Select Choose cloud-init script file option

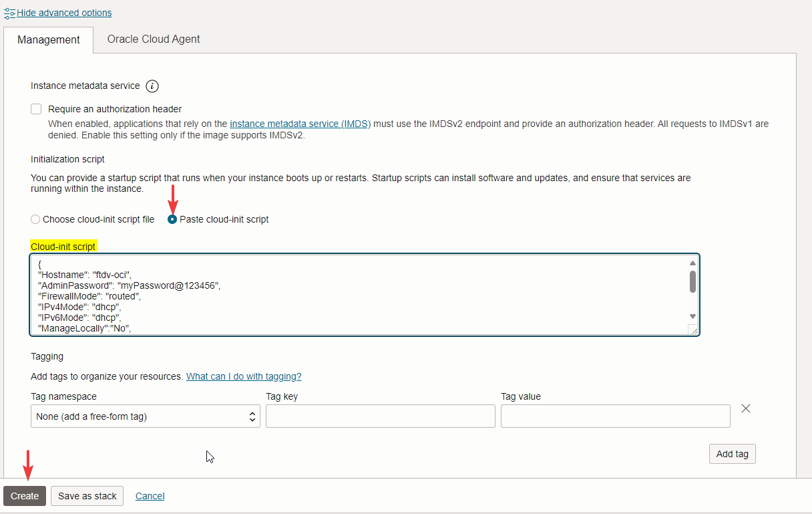[x=36, y=219]
